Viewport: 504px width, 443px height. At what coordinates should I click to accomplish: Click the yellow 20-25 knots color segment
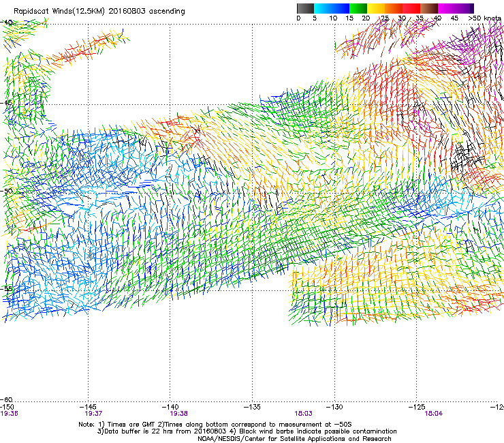[376, 8]
